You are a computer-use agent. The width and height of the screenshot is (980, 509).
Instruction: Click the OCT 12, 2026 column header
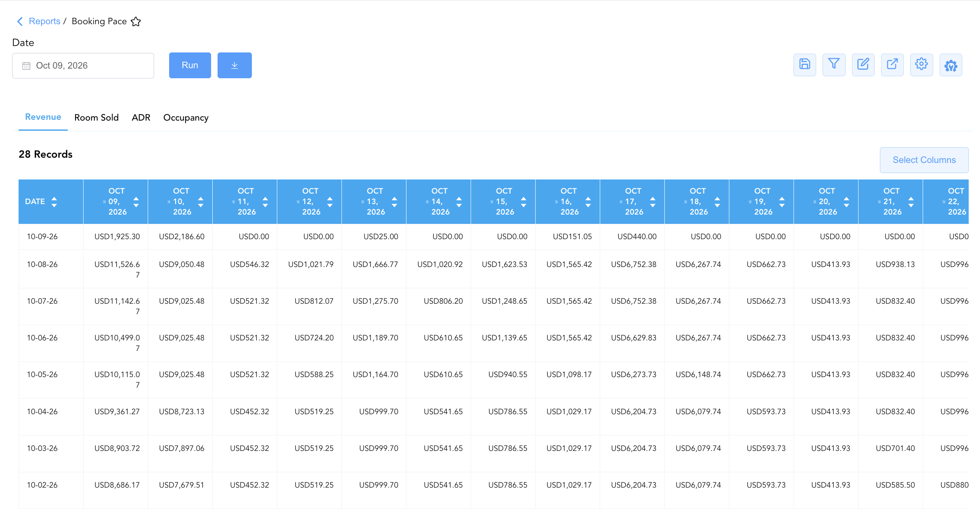(x=309, y=202)
